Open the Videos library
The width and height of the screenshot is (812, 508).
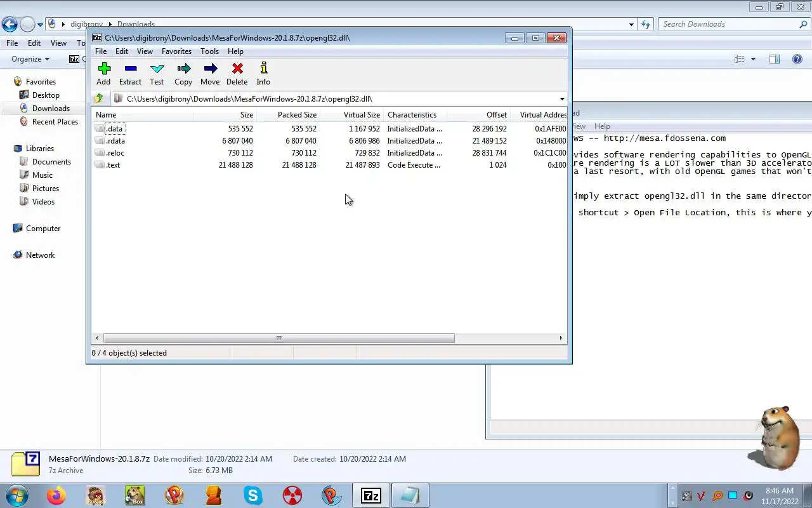click(x=43, y=202)
